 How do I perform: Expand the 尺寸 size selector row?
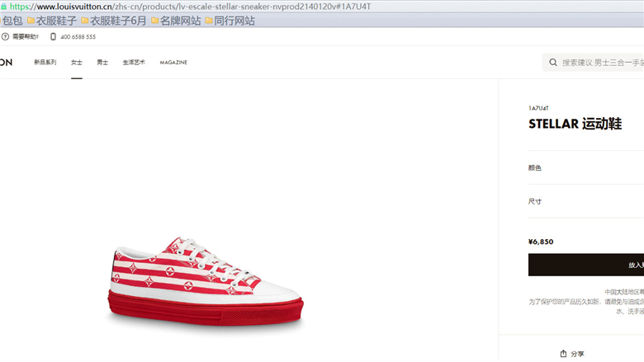(586, 201)
